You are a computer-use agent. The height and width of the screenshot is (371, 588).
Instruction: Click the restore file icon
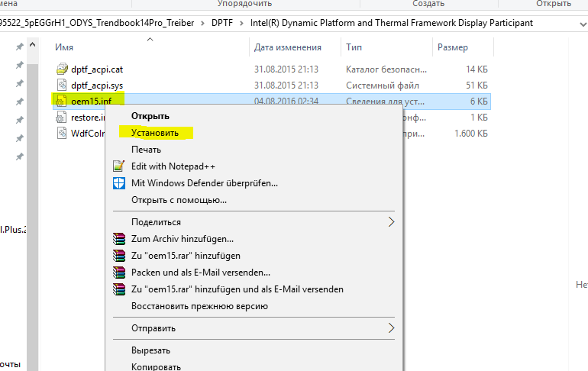click(61, 118)
